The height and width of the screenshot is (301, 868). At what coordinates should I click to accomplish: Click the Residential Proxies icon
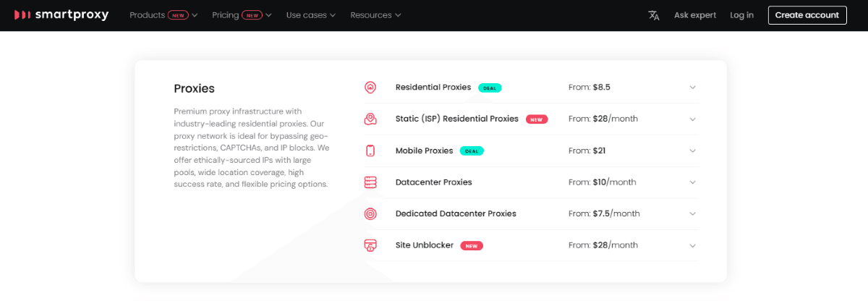[x=370, y=88]
